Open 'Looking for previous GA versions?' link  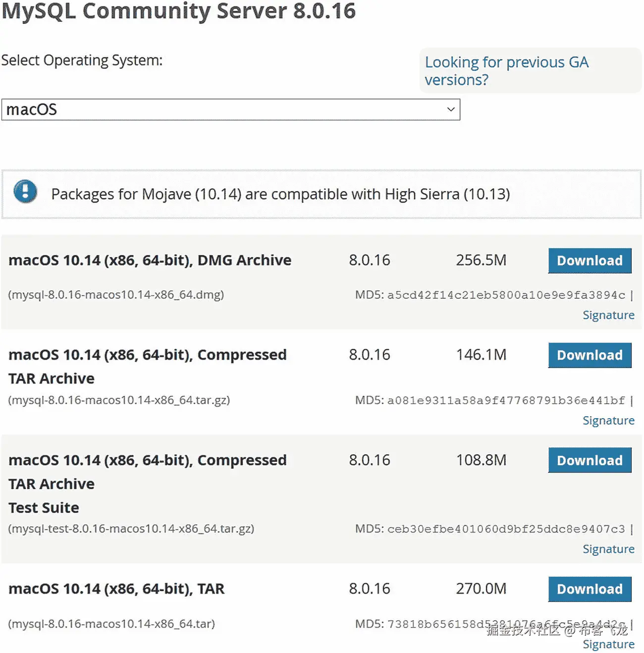click(x=506, y=71)
